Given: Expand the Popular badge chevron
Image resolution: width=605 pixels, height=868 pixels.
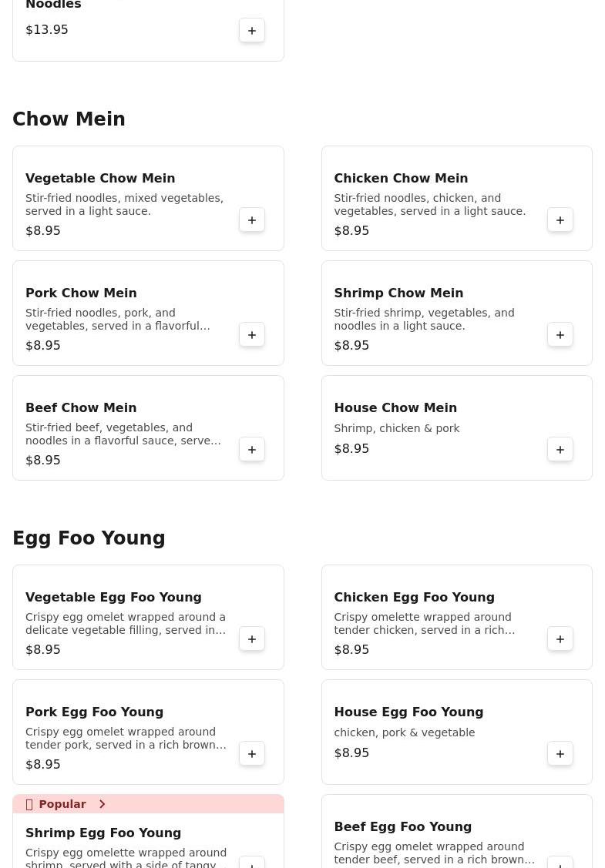Looking at the screenshot, I should coord(102,804).
